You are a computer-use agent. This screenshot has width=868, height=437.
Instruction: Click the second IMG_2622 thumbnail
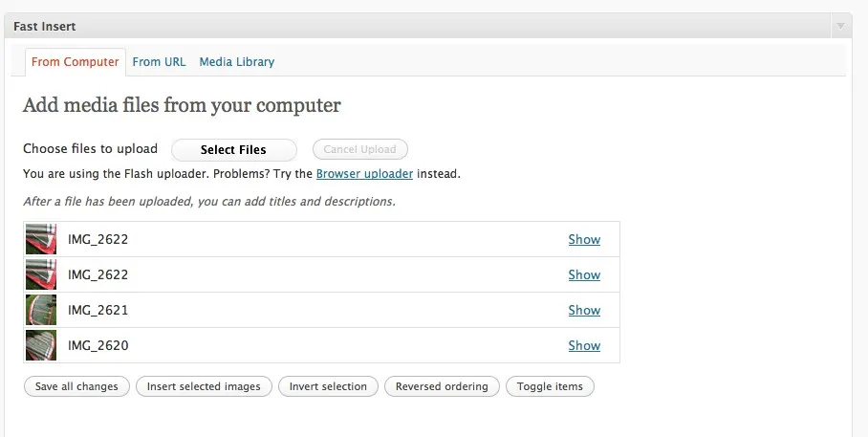pyautogui.click(x=41, y=274)
